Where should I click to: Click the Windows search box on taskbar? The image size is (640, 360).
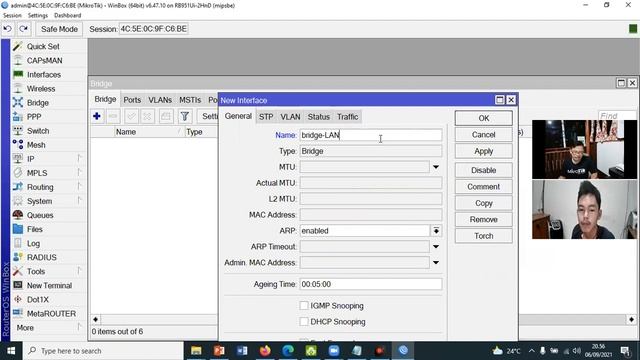click(103, 351)
